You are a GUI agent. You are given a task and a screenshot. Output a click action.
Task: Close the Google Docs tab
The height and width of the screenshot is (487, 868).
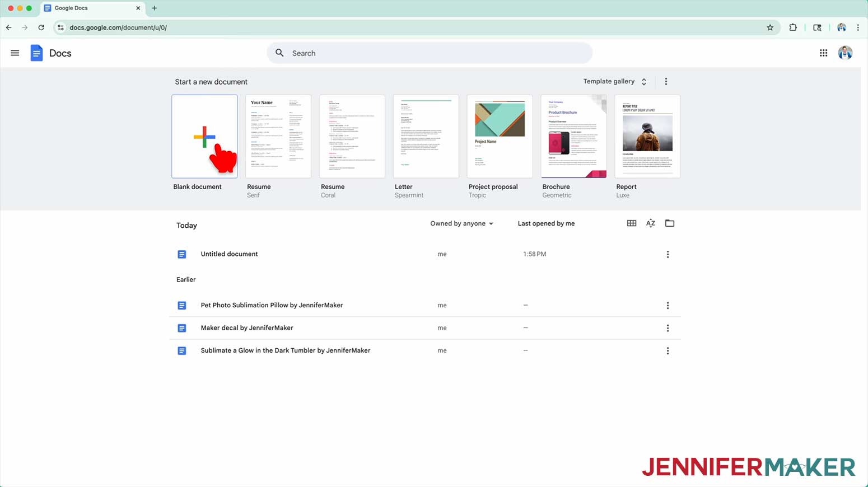[x=138, y=8]
